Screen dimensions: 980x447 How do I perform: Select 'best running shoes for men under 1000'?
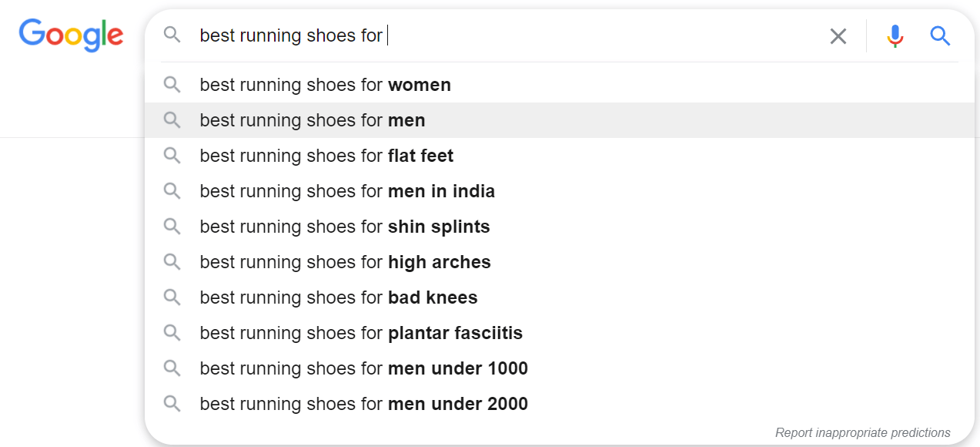click(x=363, y=368)
